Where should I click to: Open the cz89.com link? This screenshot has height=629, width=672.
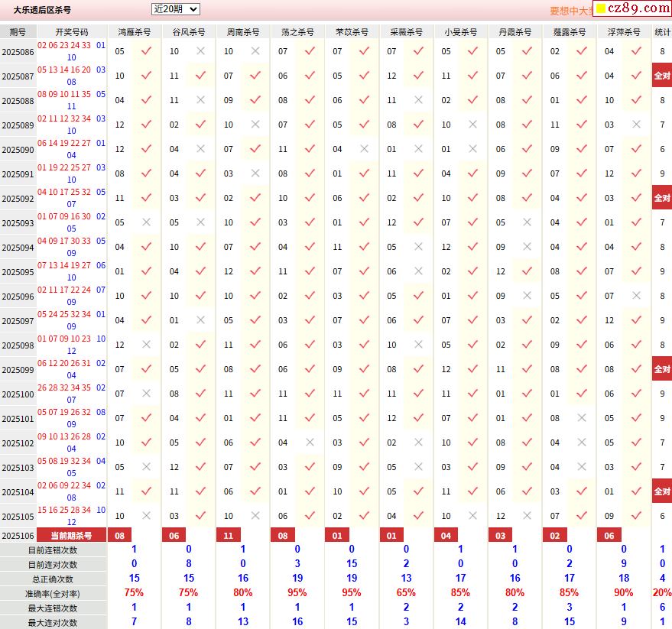tap(633, 8)
